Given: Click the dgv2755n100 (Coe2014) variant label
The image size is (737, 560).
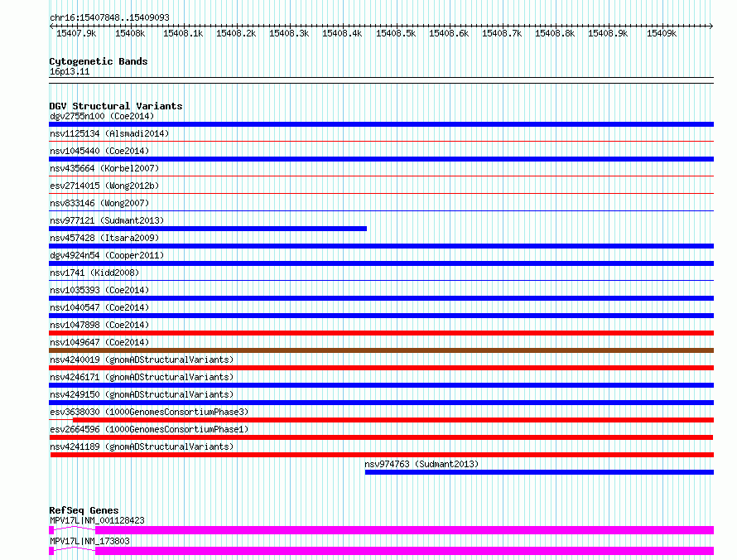Looking at the screenshot, I should pyautogui.click(x=102, y=116).
